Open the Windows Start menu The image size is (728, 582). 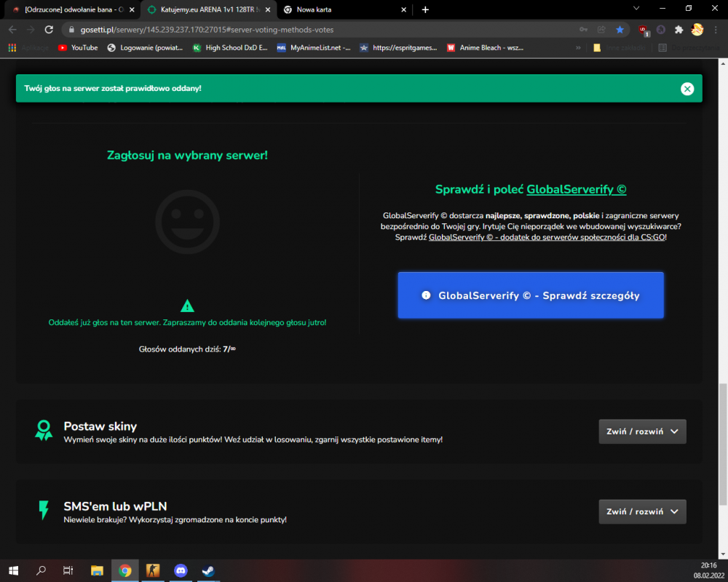click(13, 570)
